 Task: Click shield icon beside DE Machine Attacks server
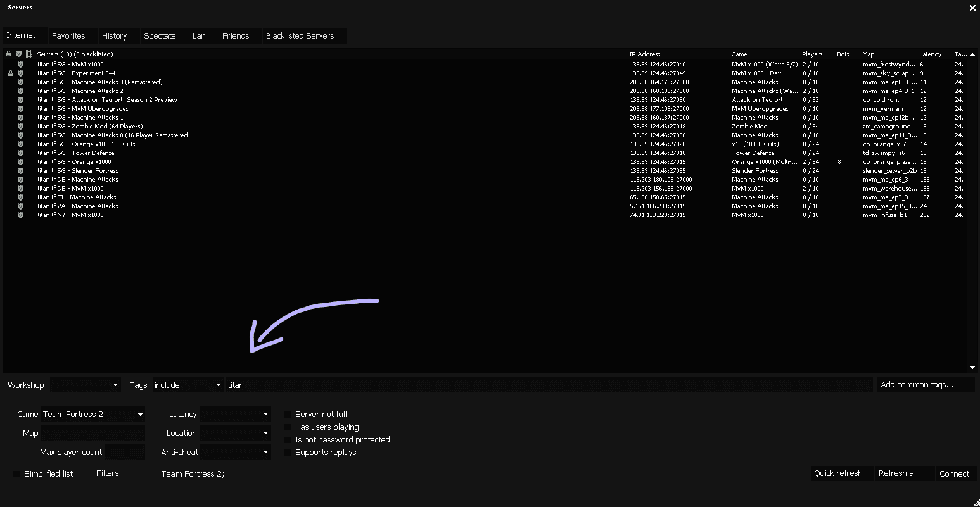(20, 180)
